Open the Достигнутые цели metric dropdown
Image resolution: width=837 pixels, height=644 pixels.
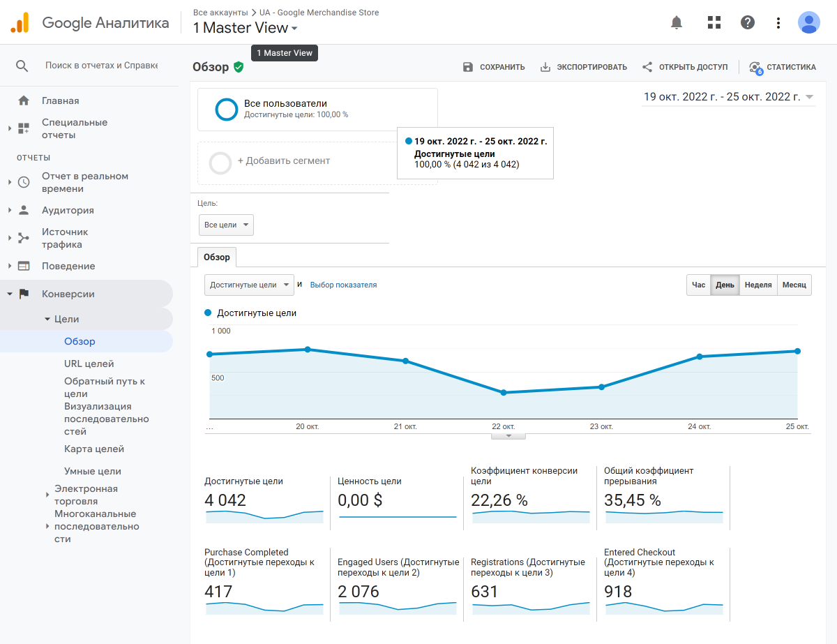250,285
